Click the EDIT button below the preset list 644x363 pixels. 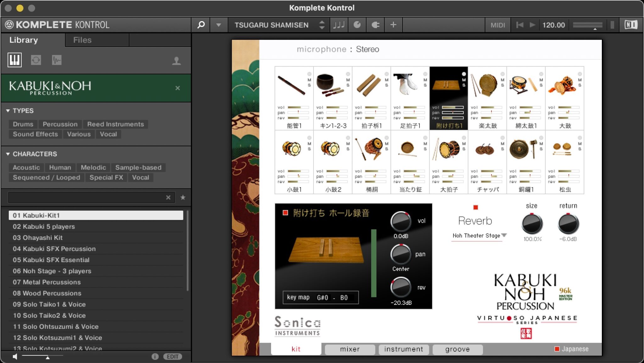pyautogui.click(x=172, y=356)
